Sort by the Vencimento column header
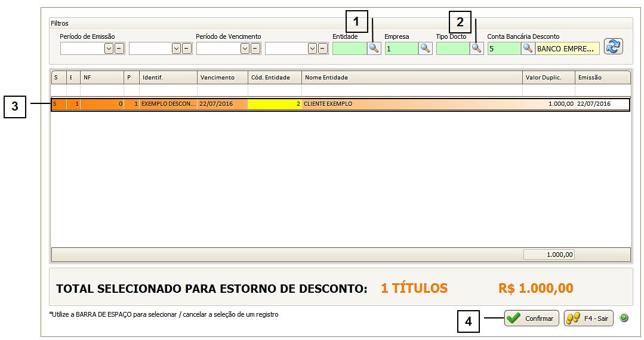This screenshot has width=644, height=340. 222,78
